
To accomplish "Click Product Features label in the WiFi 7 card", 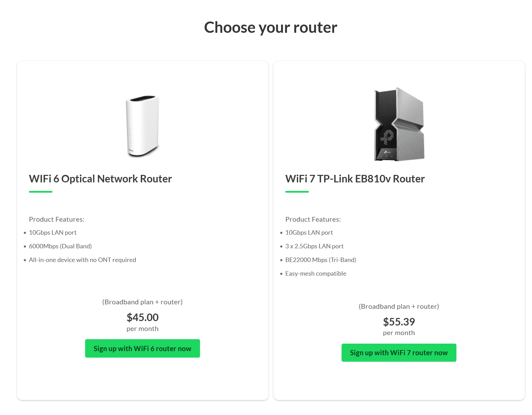I will click(313, 219).
